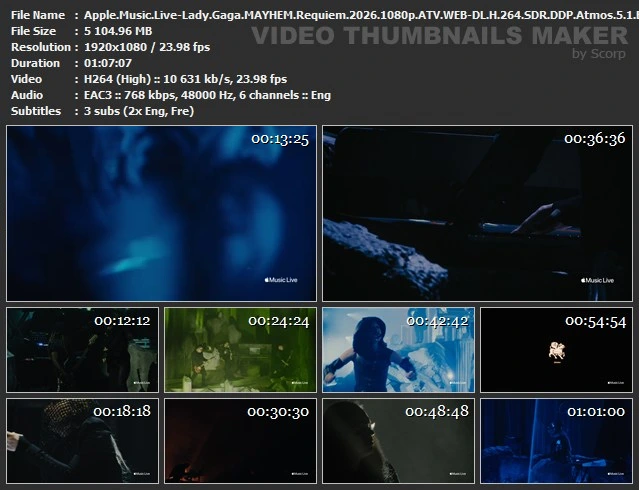Click the File Name label

click(38, 15)
